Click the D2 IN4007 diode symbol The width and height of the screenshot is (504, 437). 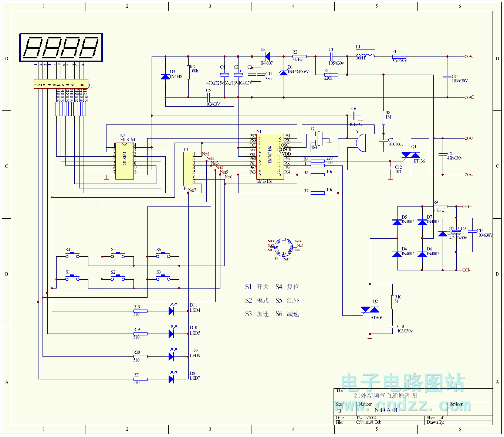[x=267, y=57]
